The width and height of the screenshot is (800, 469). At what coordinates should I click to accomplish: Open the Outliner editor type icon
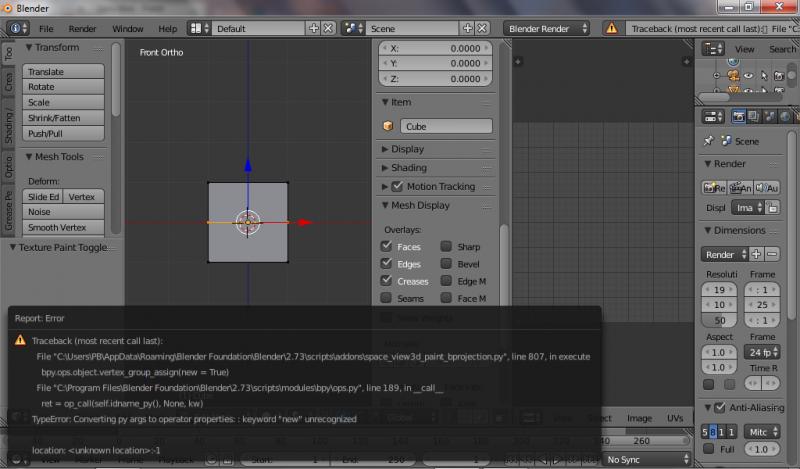(x=713, y=49)
